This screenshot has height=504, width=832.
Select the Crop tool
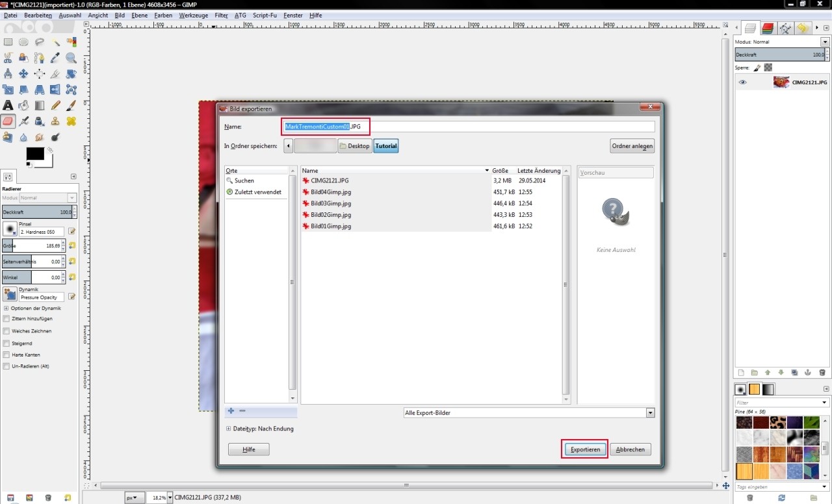coord(55,73)
